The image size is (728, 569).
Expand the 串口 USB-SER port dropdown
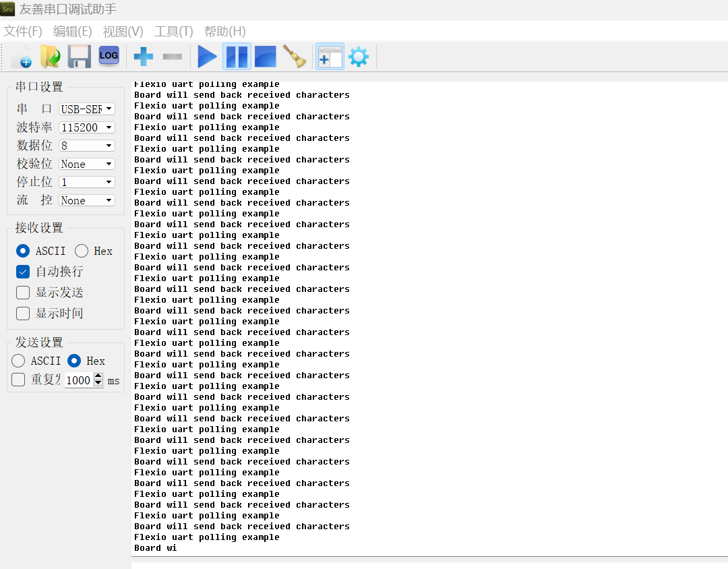click(87, 109)
